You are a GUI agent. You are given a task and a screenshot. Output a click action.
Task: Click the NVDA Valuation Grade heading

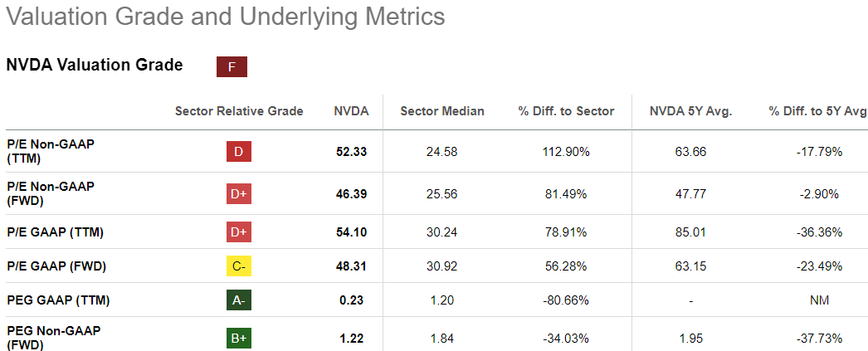pos(95,65)
